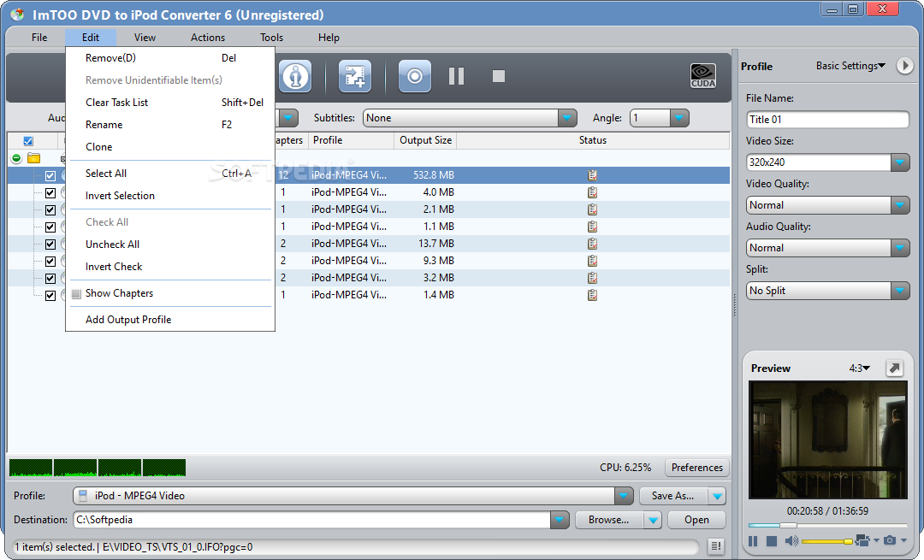Uncheck the checkbox of the 13.7 MB title
The width and height of the screenshot is (924, 560).
[50, 244]
